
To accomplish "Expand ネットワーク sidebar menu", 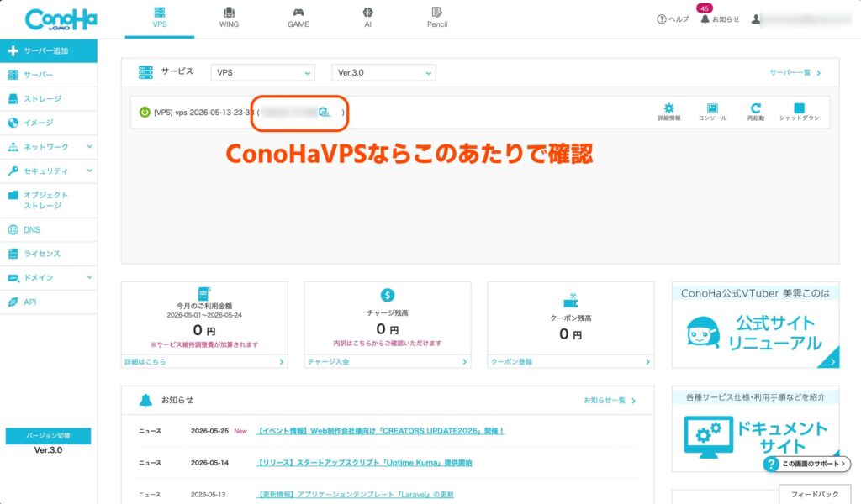I will [x=48, y=147].
